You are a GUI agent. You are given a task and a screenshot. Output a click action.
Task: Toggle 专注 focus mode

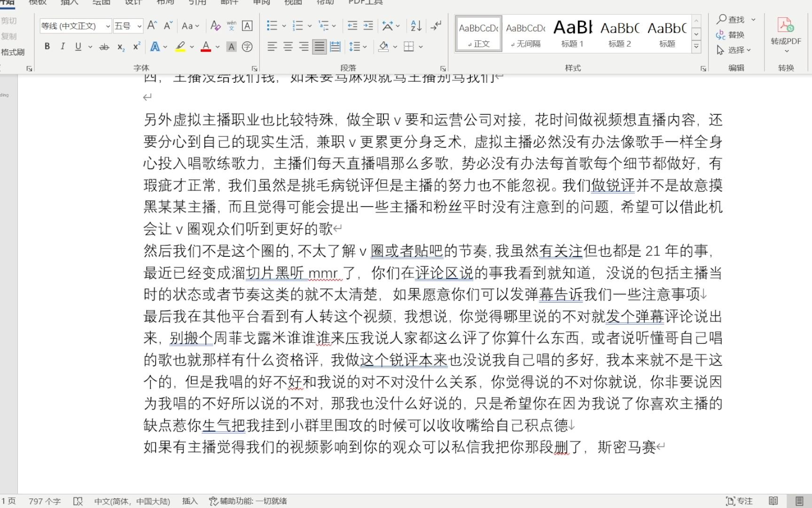(739, 501)
